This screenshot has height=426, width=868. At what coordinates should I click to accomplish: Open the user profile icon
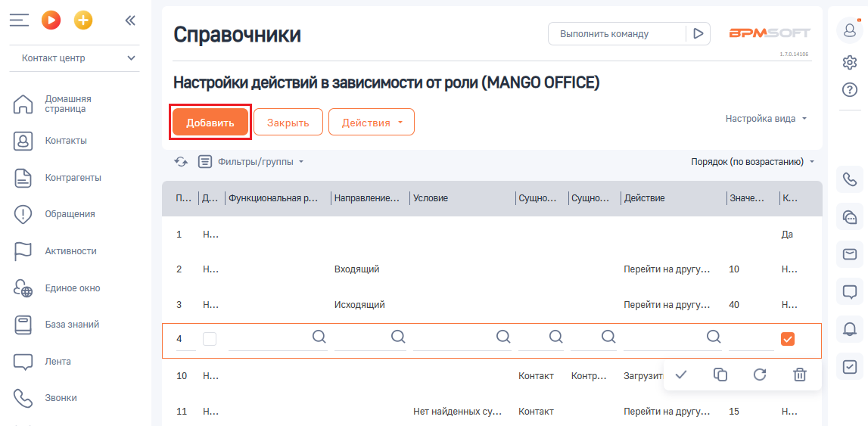point(849,30)
